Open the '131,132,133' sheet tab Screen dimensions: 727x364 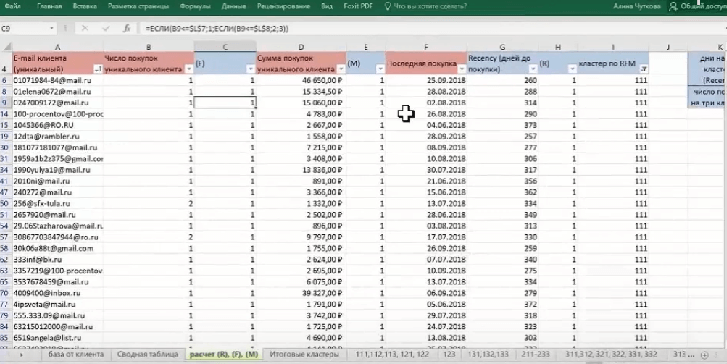pos(489,354)
